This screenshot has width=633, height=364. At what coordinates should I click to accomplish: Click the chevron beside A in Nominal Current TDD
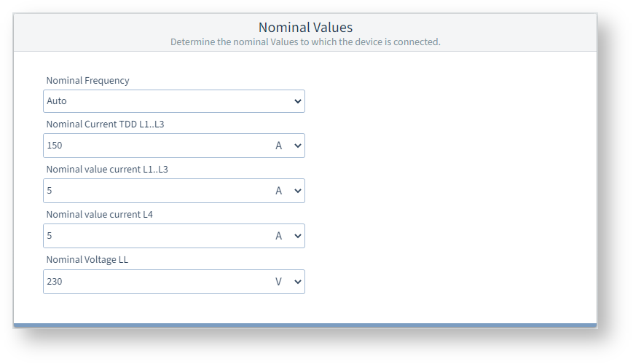[x=297, y=146]
